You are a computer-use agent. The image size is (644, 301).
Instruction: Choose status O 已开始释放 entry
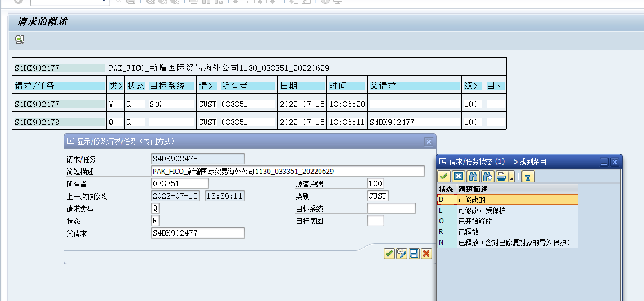click(x=507, y=221)
